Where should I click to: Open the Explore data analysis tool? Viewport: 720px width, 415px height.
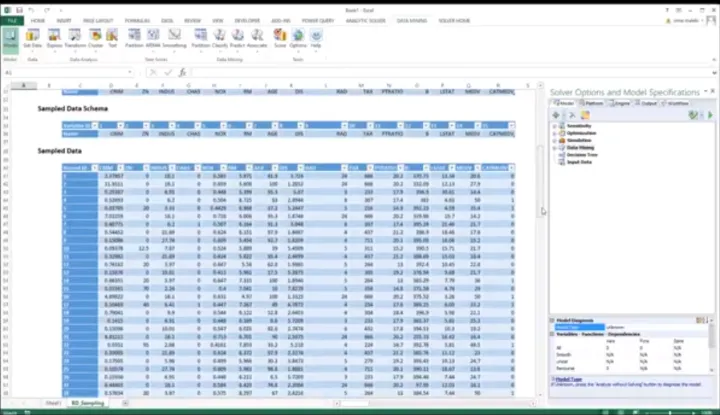pyautogui.click(x=54, y=37)
